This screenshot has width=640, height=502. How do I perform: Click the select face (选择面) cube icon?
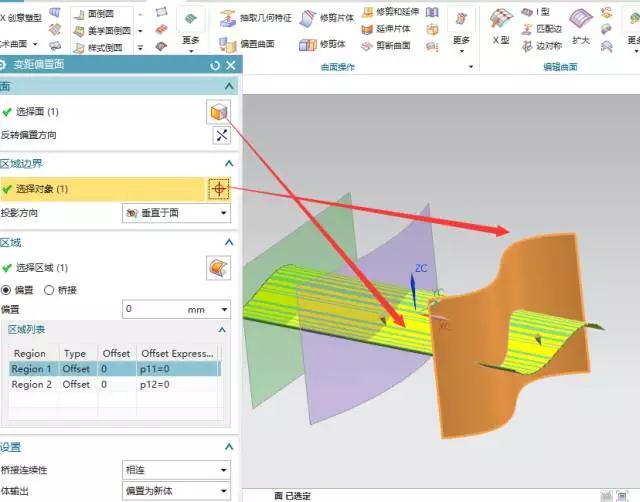click(x=218, y=111)
